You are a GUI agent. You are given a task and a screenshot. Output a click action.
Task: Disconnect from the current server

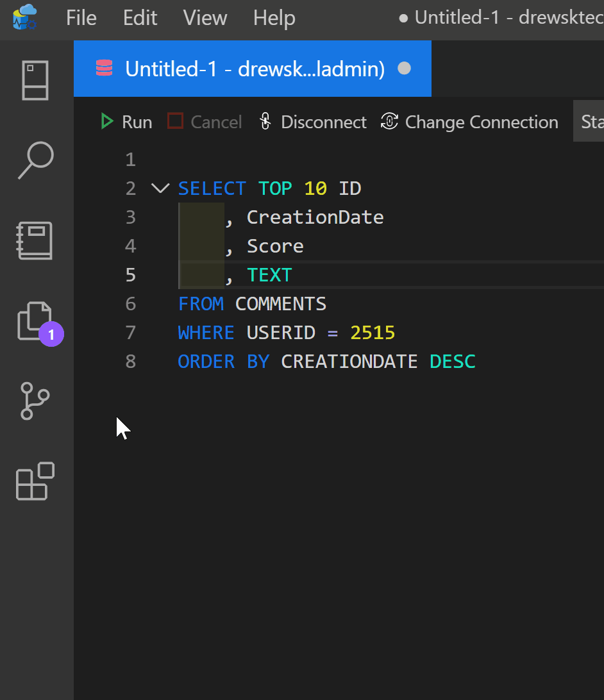coord(312,122)
